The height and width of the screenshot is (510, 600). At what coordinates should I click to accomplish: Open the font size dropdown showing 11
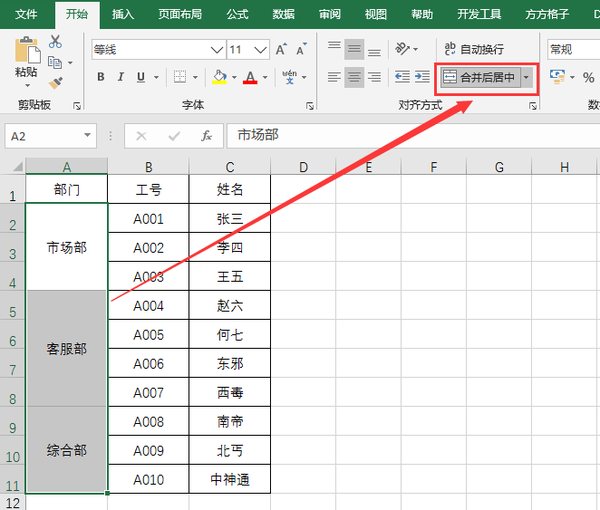point(260,50)
